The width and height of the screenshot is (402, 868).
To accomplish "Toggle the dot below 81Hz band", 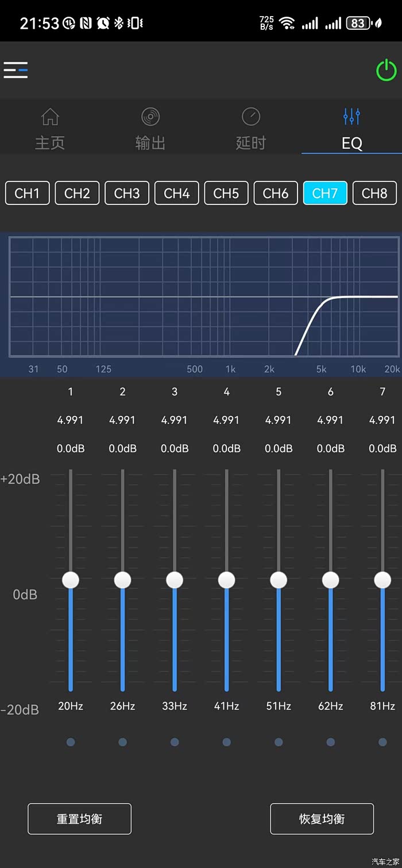I will coord(382,742).
